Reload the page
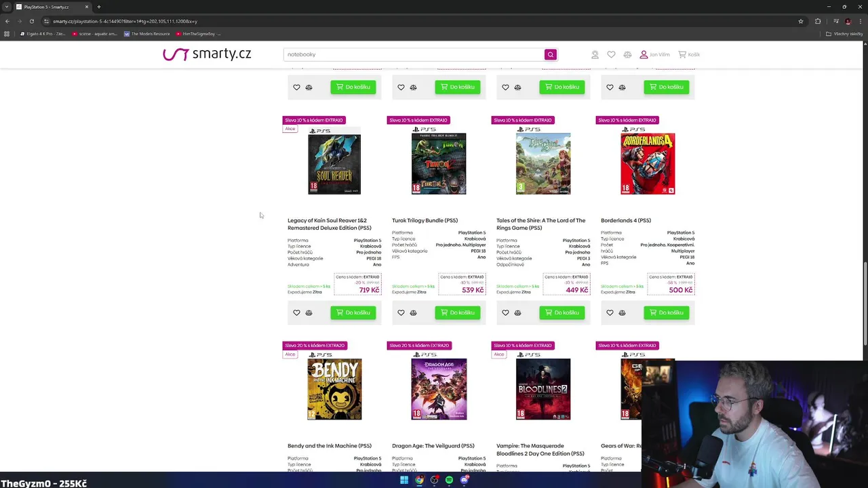This screenshot has height=488, width=868. point(31,21)
